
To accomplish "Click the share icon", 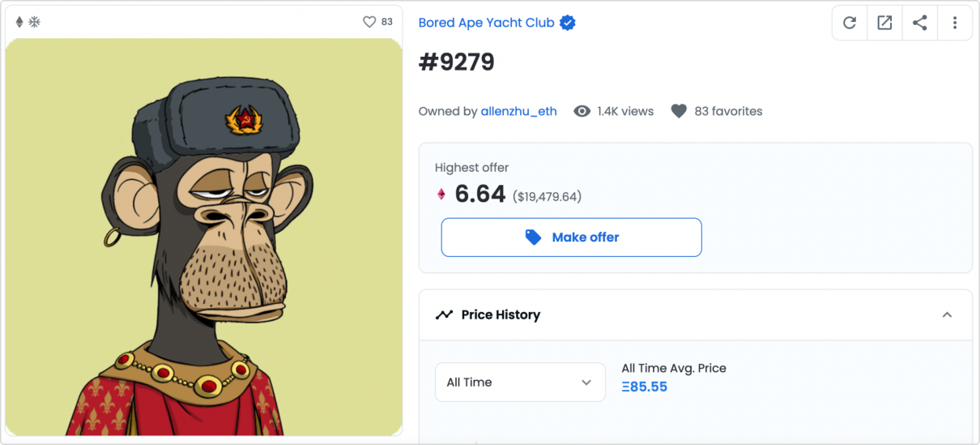I will point(919,23).
